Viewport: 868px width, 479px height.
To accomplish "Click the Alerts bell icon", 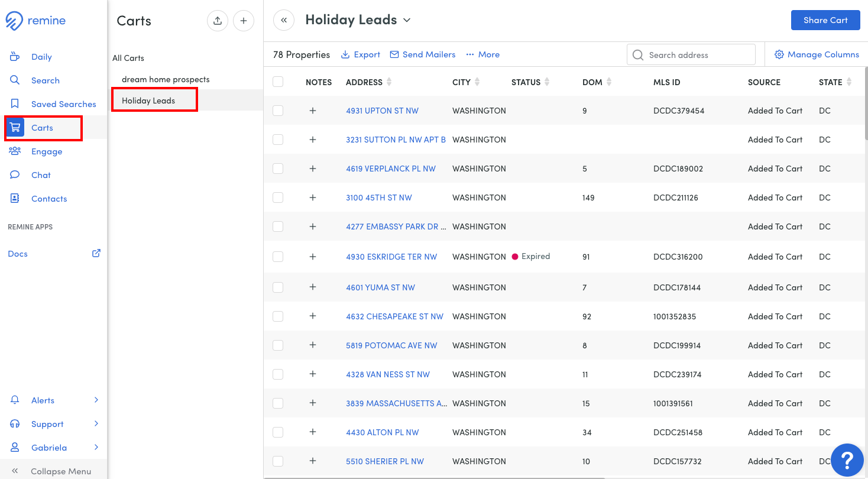I will pos(15,400).
